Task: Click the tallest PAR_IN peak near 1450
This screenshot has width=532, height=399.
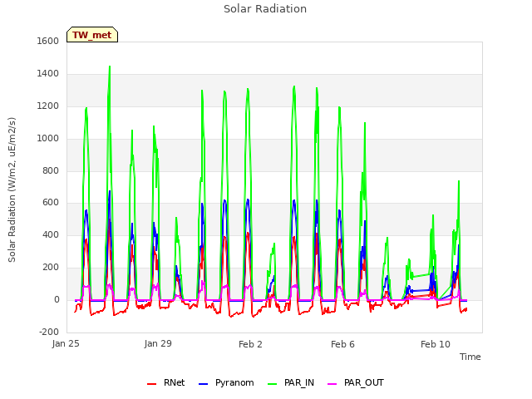Action: 110,66
